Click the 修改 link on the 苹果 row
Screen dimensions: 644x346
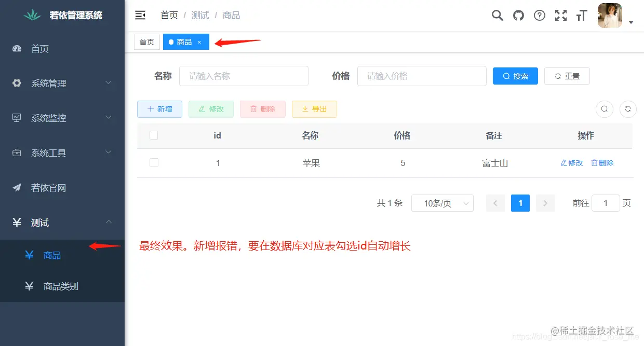tap(571, 162)
